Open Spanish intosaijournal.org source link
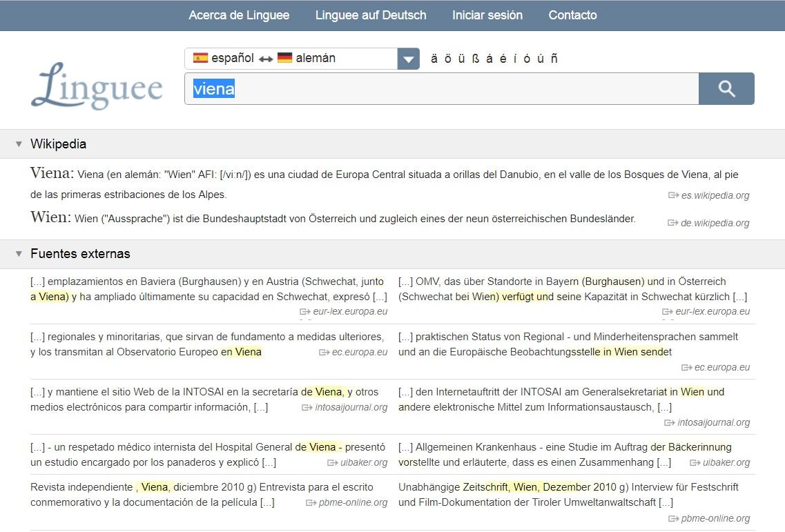The height and width of the screenshot is (532, 785). coord(345,407)
